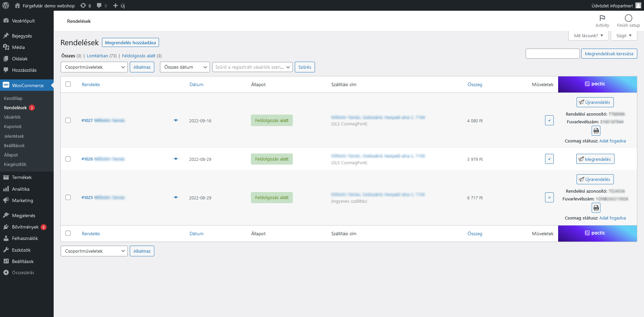Expand the Súgó help panel
Screen dimensions: 644x317
(x=624, y=36)
